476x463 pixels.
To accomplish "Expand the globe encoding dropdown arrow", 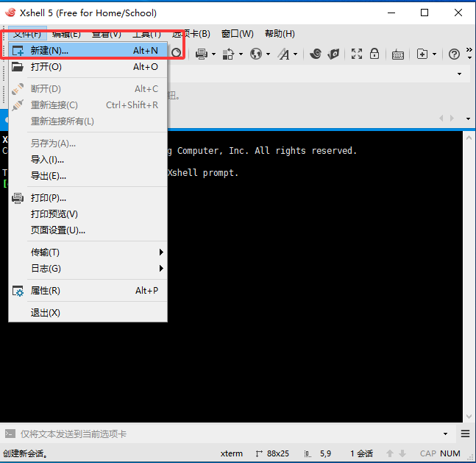I will 268,54.
